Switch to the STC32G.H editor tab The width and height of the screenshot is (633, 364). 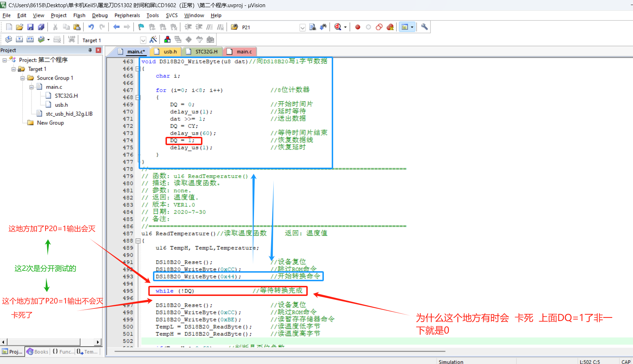point(203,52)
